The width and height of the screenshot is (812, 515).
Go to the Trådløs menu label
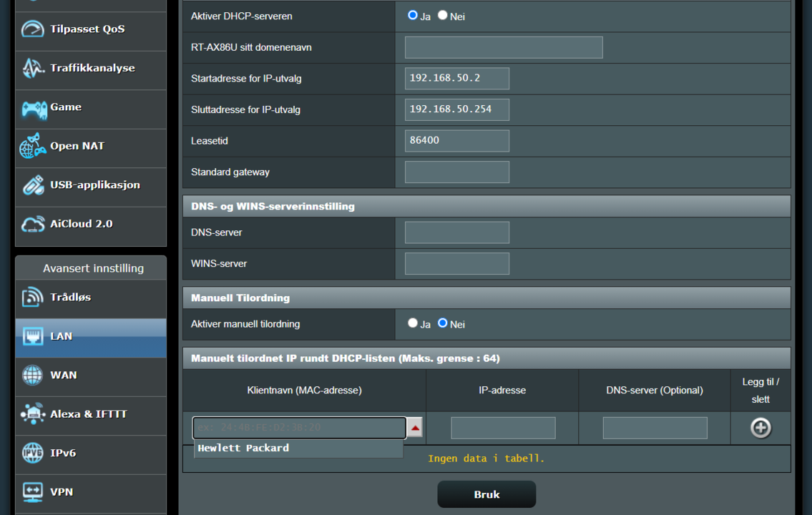point(70,297)
